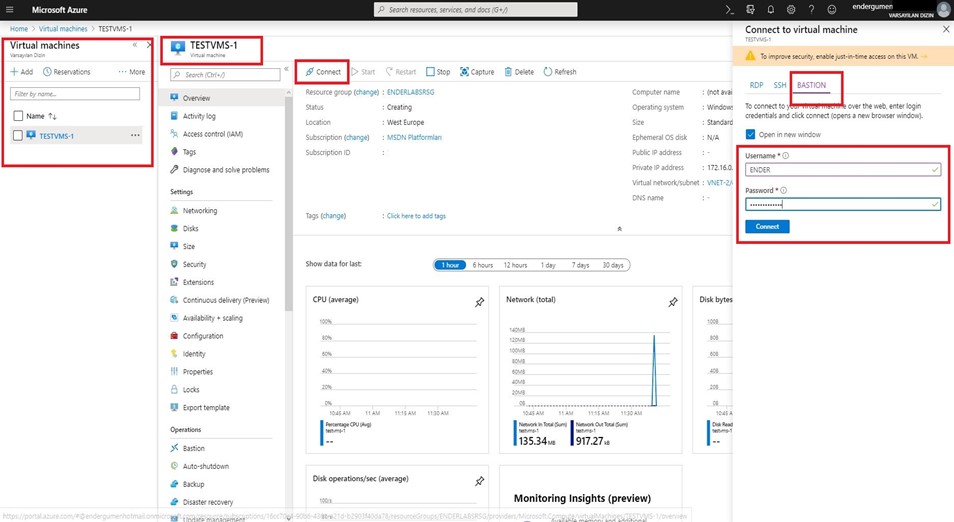This screenshot has width=954, height=522.
Task: Open Cloud Shell from top bar
Action: click(729, 10)
